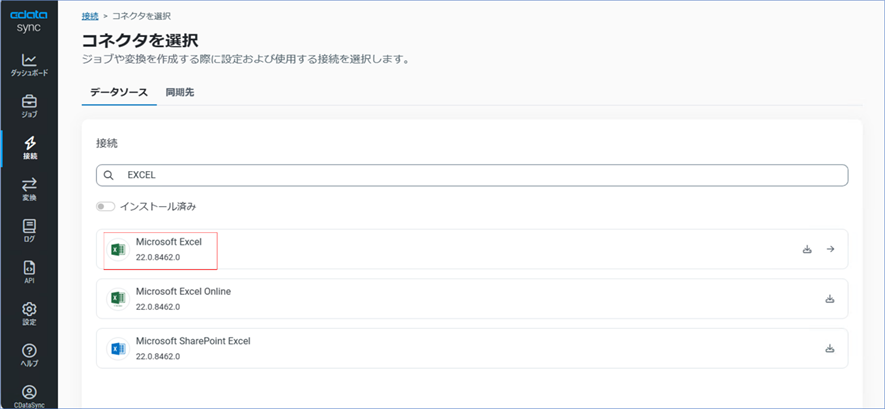Image resolution: width=885 pixels, height=409 pixels.
Task: Click the Microsoft SharePoint Excel connector logo
Action: (x=118, y=349)
